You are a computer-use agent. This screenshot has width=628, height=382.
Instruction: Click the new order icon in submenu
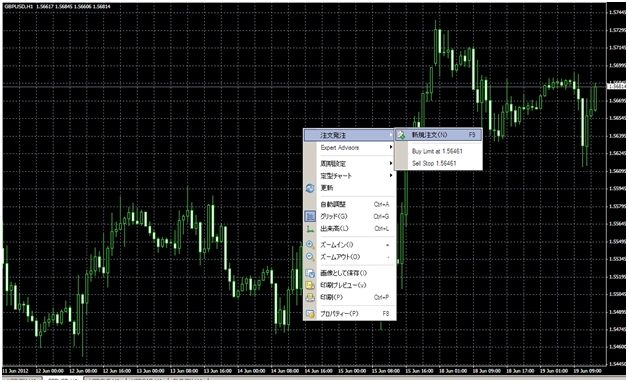[x=401, y=135]
